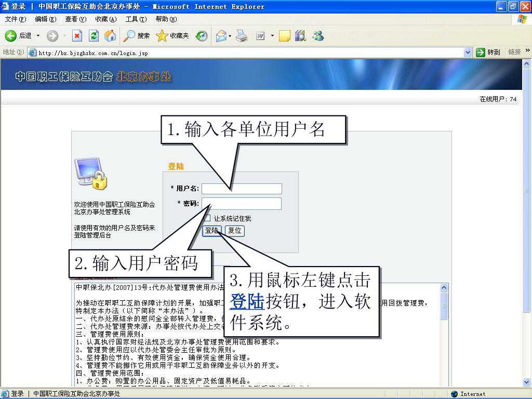Screen dimensions: 532x399
Task: Click the Forward arrow button
Action: (52, 36)
